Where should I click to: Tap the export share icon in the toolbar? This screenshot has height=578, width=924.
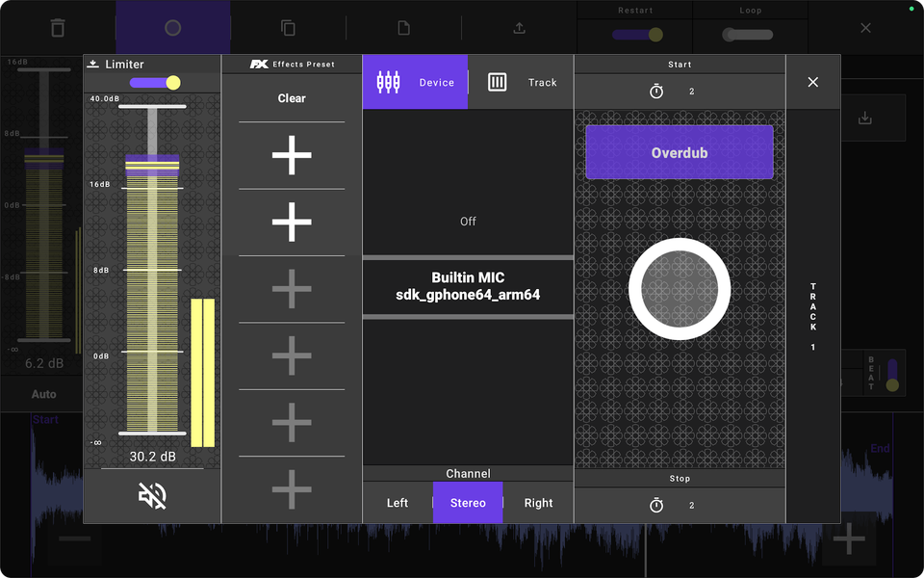519,28
